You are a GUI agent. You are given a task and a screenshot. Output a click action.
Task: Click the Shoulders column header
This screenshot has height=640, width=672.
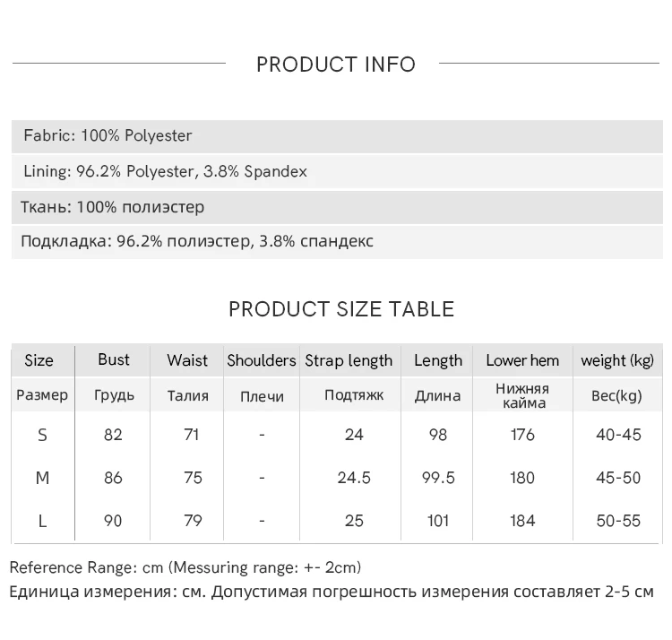point(261,360)
